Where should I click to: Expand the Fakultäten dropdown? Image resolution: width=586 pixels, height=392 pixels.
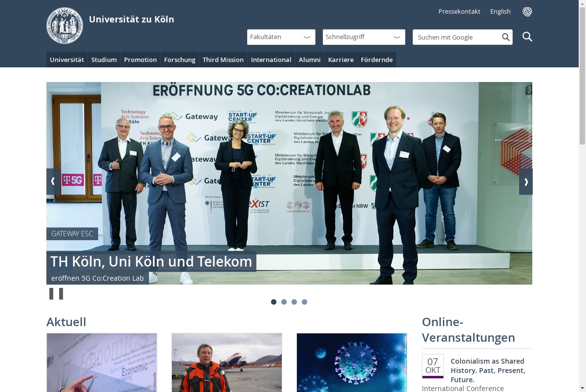pos(281,37)
